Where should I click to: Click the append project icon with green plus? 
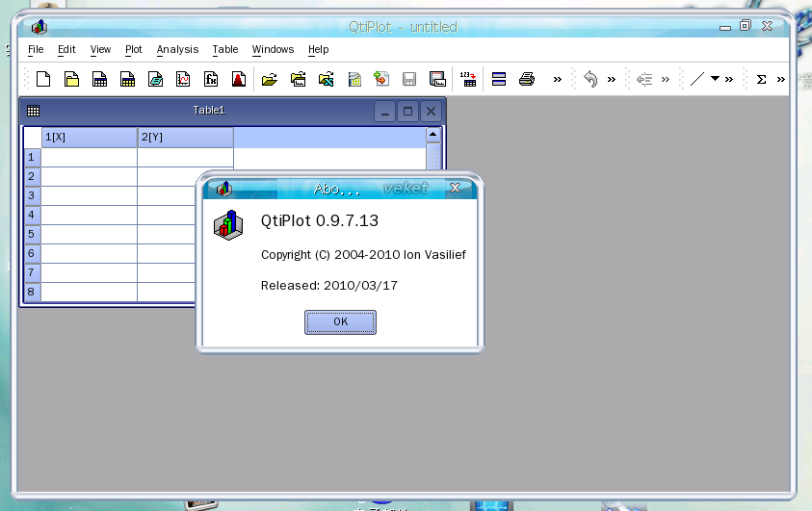[x=381, y=79]
